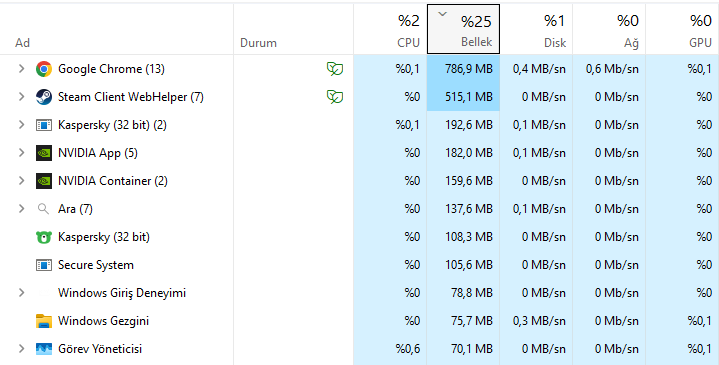Select the NVIDIA Container (2) name

coord(113,181)
